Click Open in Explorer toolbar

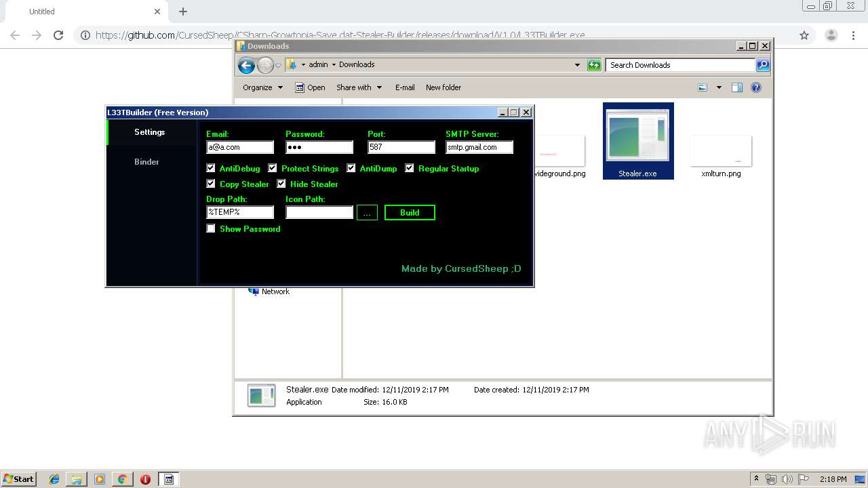(x=310, y=87)
